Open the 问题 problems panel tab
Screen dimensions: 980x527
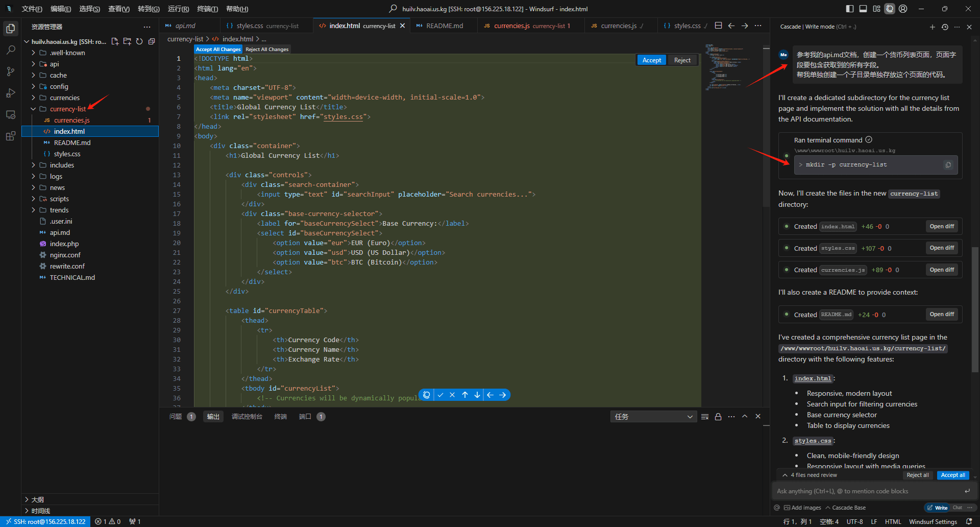pyautogui.click(x=182, y=417)
